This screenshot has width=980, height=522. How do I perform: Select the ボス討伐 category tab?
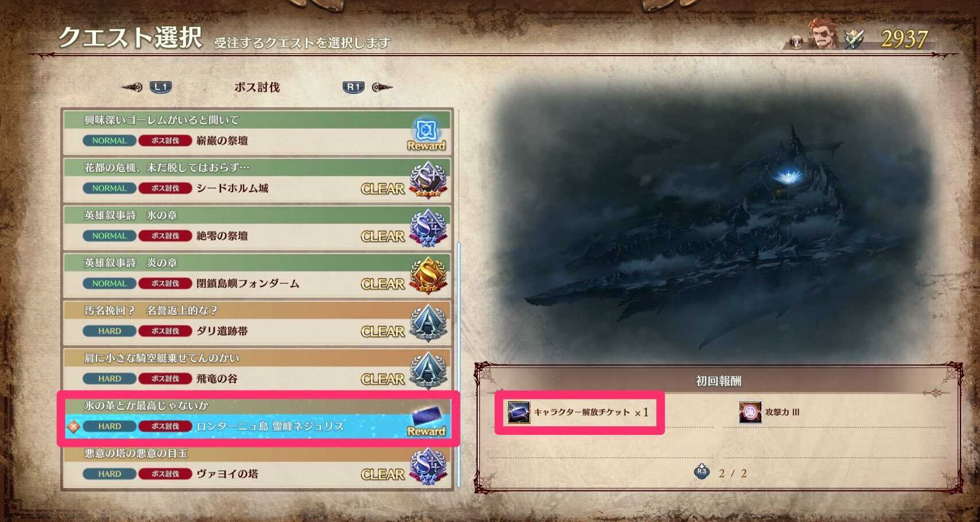(x=257, y=87)
